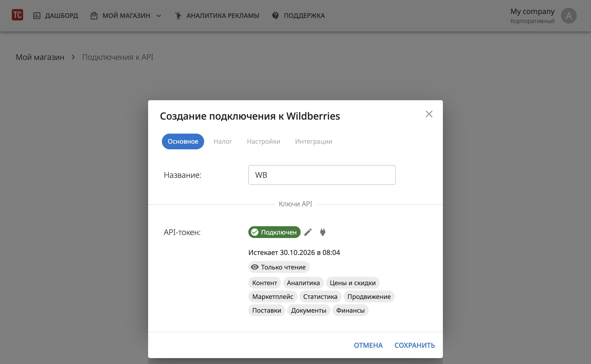This screenshot has height=364, width=591.
Task: Click the Подключения к API breadcrumb
Action: (118, 57)
